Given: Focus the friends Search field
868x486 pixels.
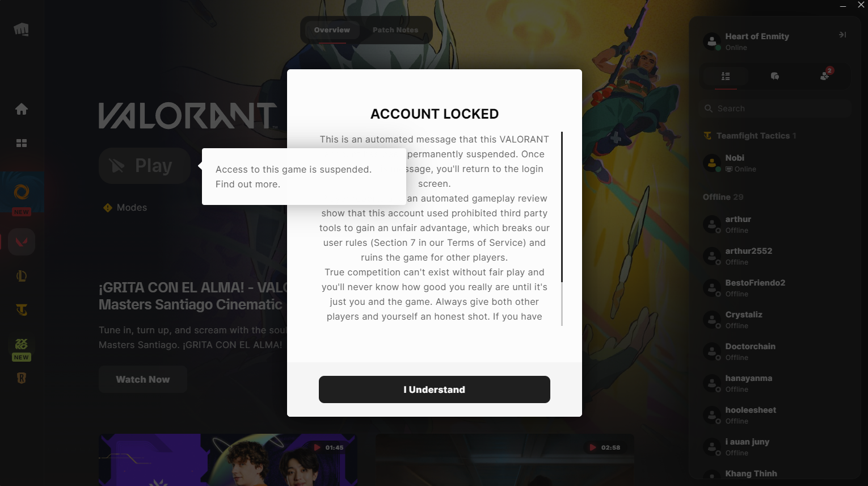Looking at the screenshot, I should pos(775,108).
